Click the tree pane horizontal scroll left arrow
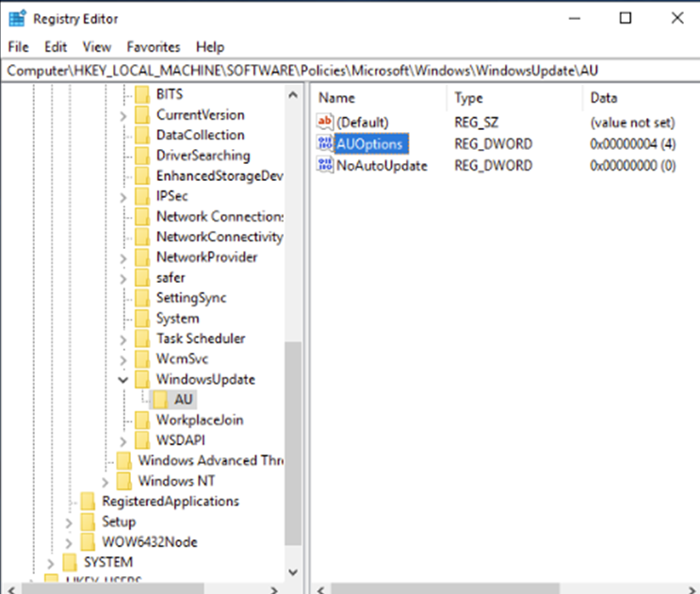Screen dimensions: 700x594 tap(11, 589)
